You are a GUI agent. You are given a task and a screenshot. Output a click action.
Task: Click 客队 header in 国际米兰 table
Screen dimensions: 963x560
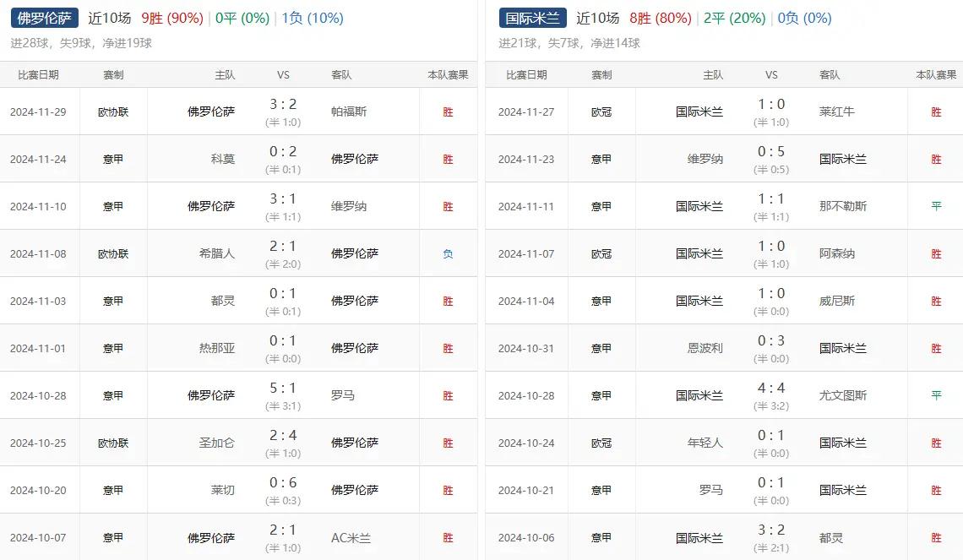(x=830, y=75)
